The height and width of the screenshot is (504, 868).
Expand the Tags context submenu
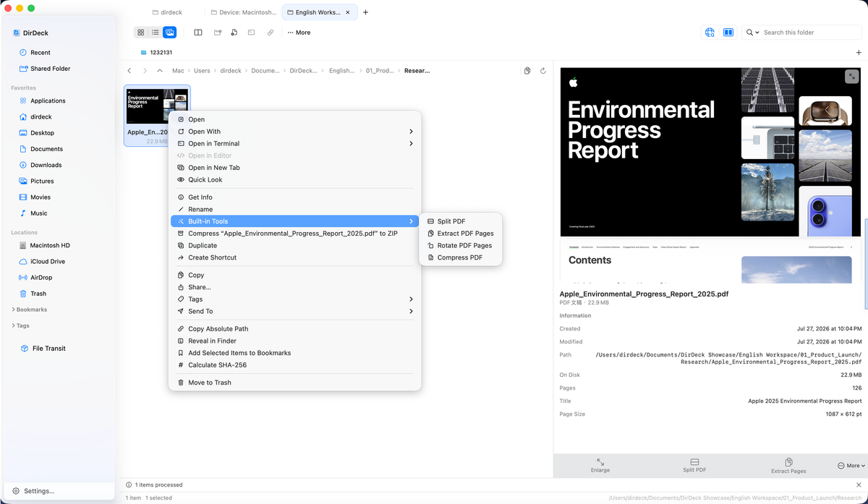pos(294,299)
